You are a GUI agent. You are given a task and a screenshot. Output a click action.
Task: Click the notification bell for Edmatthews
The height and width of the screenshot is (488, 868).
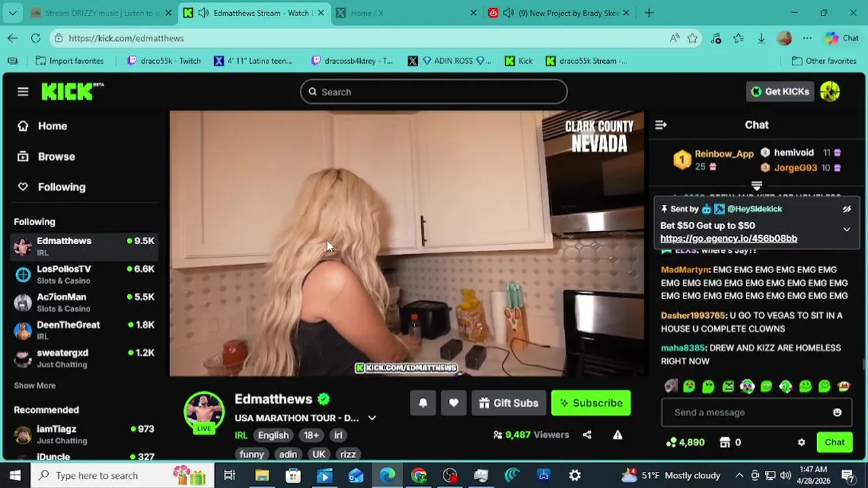tap(423, 403)
